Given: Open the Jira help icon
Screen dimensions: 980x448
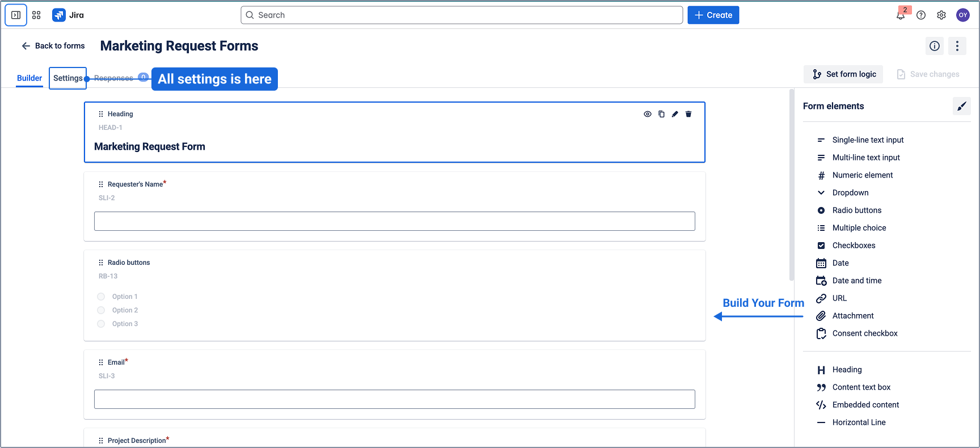Looking at the screenshot, I should pyautogui.click(x=921, y=15).
